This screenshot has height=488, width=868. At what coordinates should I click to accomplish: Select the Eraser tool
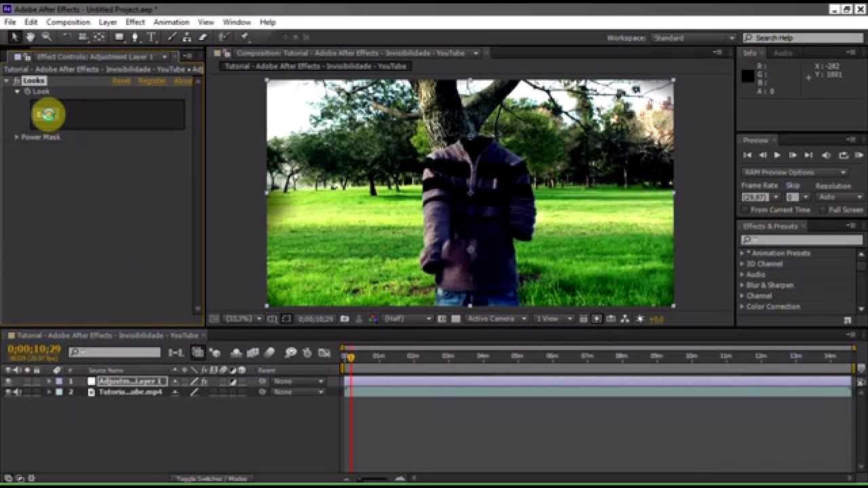pyautogui.click(x=202, y=37)
